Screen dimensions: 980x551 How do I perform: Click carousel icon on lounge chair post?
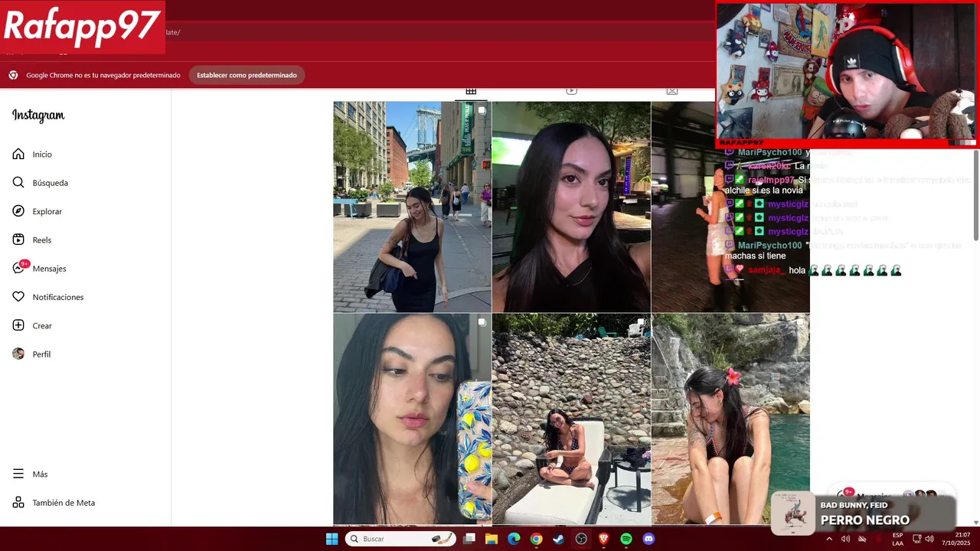click(641, 322)
